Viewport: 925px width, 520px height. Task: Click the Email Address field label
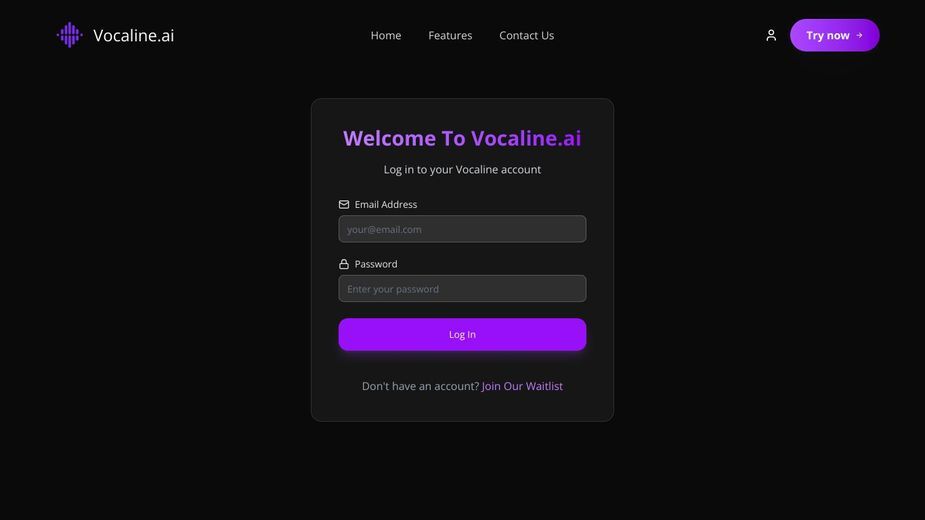[x=386, y=204]
